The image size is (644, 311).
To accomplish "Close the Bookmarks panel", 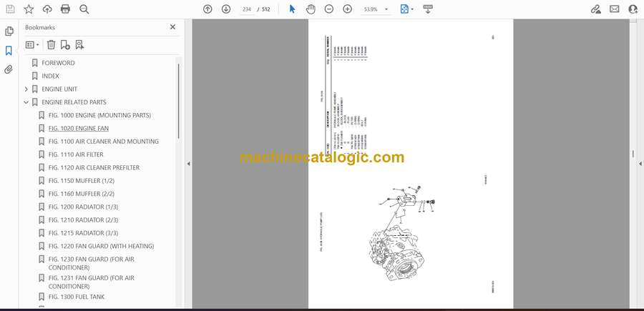I will click(172, 27).
